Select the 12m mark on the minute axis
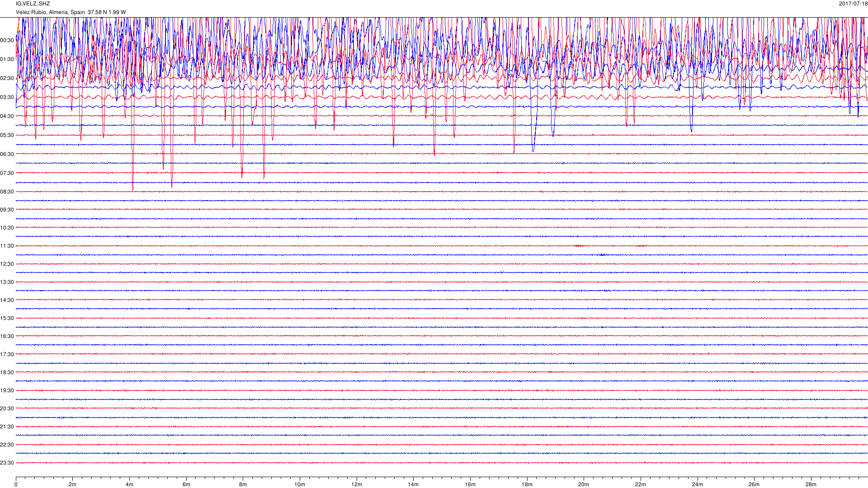 357,484
